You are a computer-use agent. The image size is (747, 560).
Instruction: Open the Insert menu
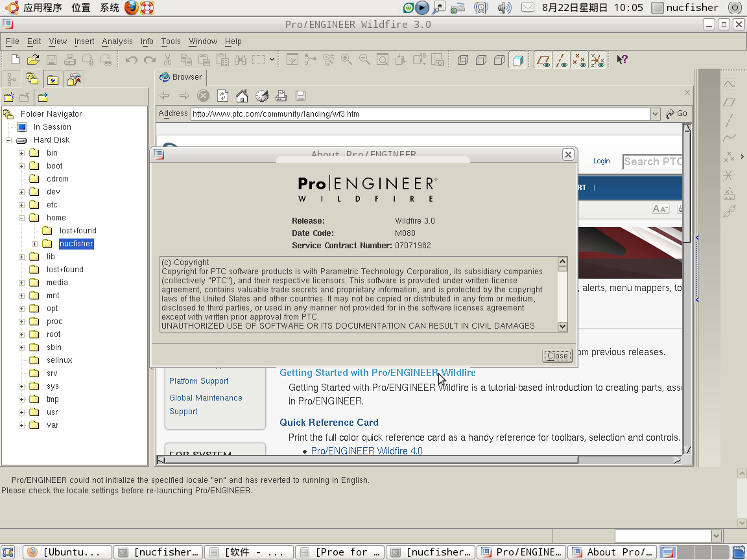[x=84, y=41]
